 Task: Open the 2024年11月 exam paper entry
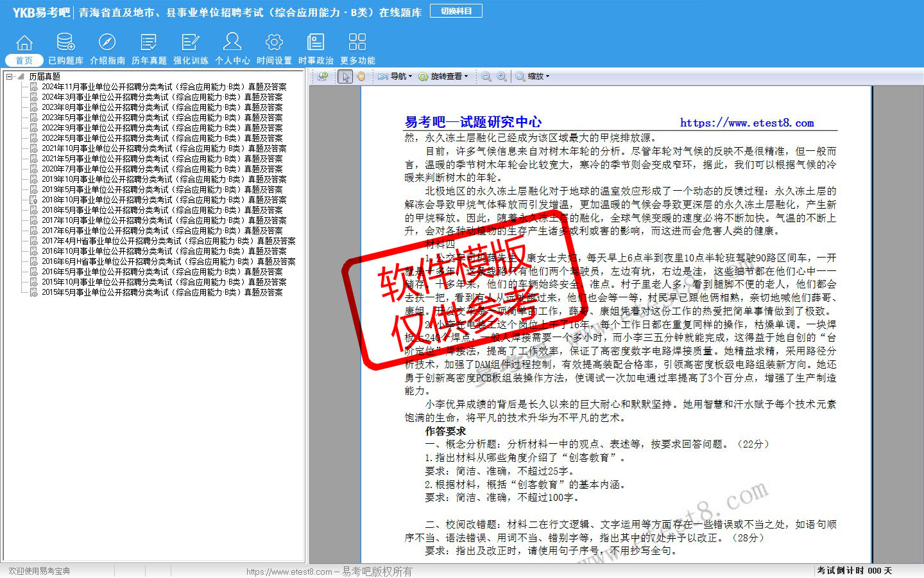tap(164, 87)
